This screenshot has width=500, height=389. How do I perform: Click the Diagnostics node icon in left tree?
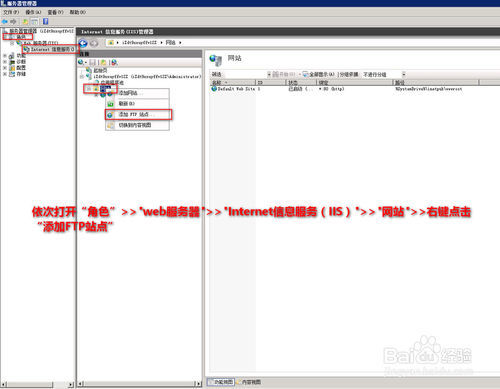(12, 62)
